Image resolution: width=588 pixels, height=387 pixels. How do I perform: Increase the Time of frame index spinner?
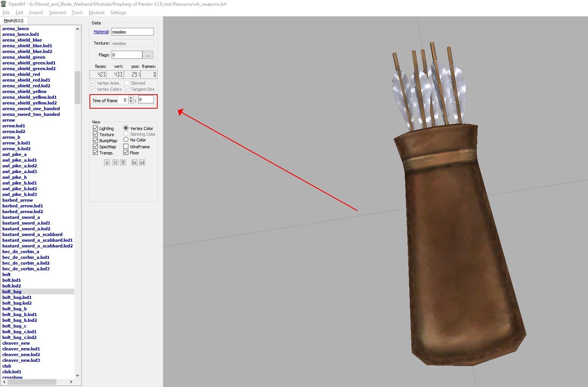(x=131, y=98)
